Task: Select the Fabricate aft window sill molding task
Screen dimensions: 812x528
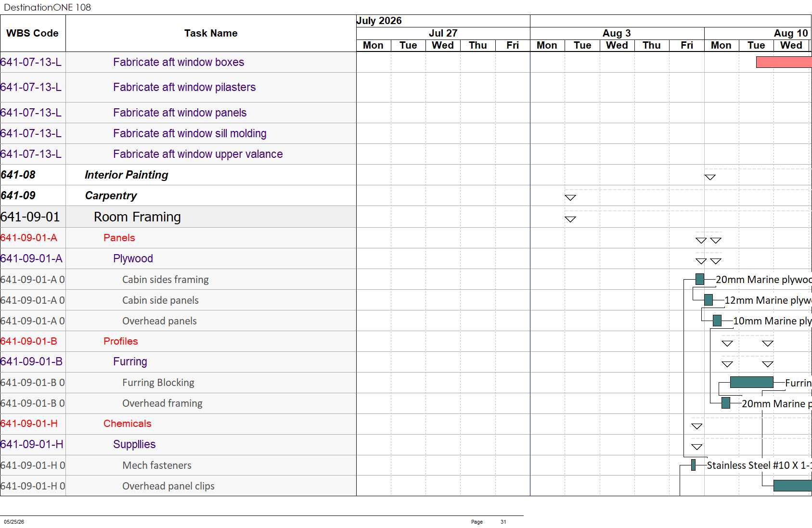Action: (x=190, y=133)
